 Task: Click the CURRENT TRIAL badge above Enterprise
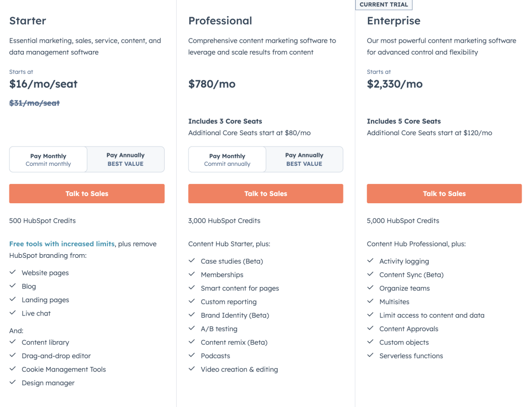(x=383, y=5)
